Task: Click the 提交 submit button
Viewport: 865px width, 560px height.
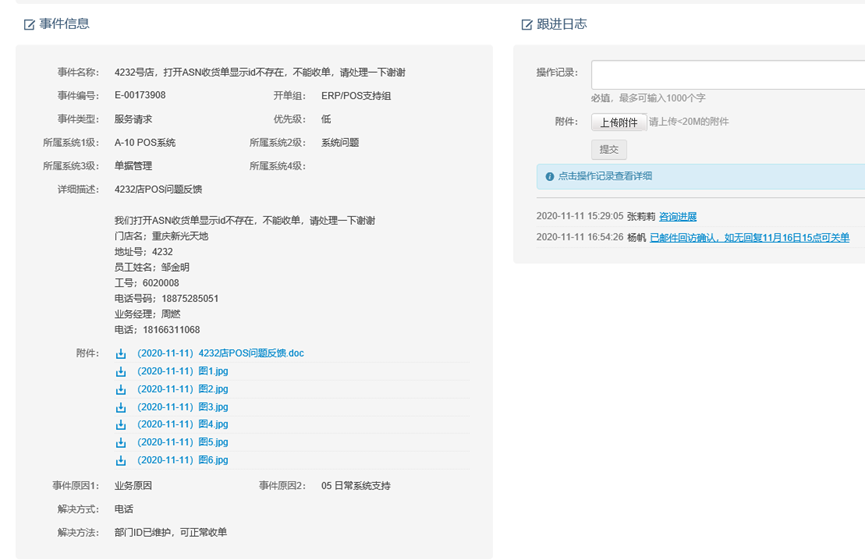Action: [x=609, y=150]
